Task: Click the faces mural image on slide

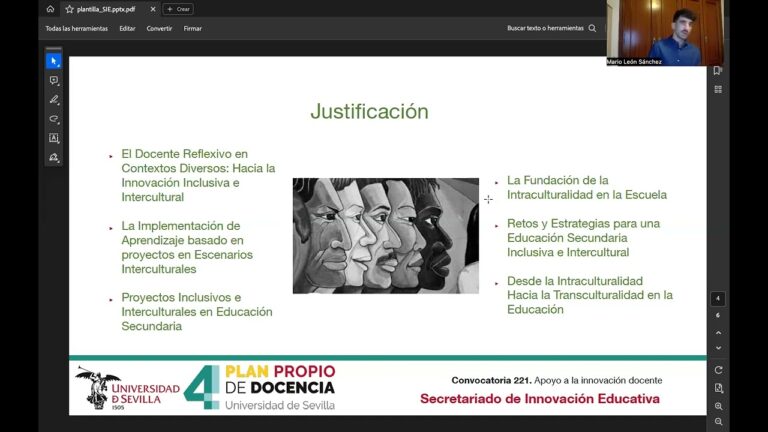Action: [386, 236]
